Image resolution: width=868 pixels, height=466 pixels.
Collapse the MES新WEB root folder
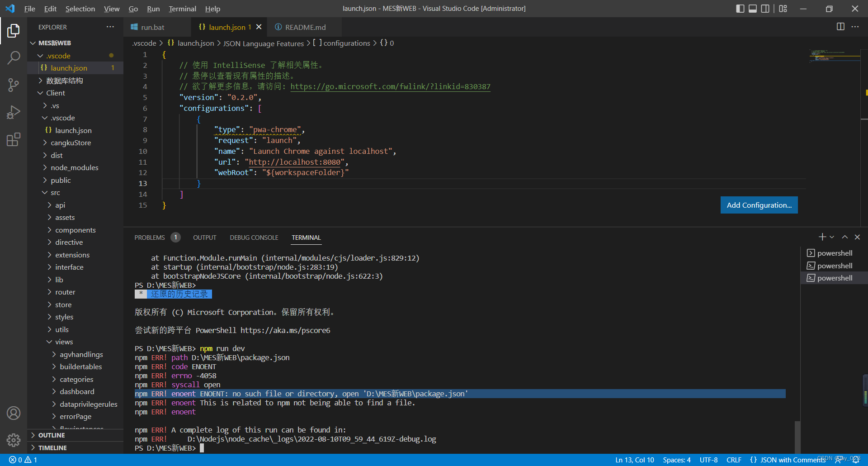75,43
